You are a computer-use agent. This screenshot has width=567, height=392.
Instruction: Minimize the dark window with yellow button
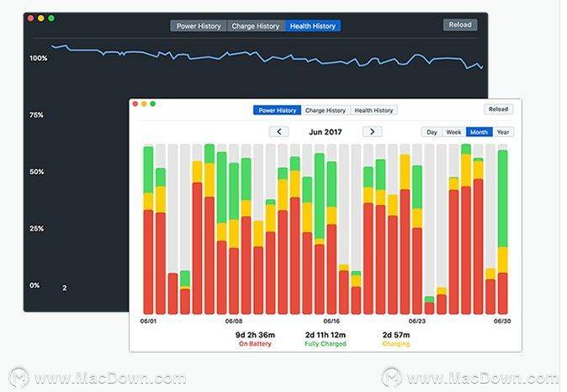(x=41, y=18)
